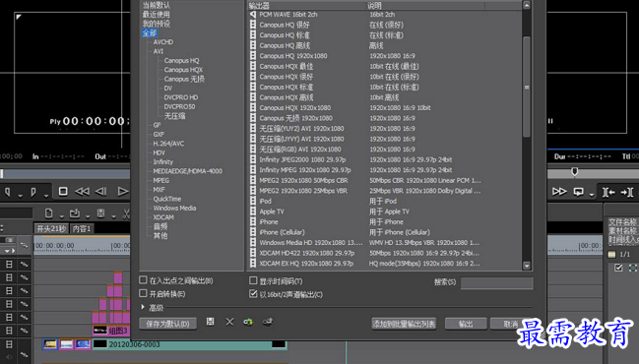The image size is (639, 364).
Task: Select Windows Media in the format tree
Action: point(174,208)
